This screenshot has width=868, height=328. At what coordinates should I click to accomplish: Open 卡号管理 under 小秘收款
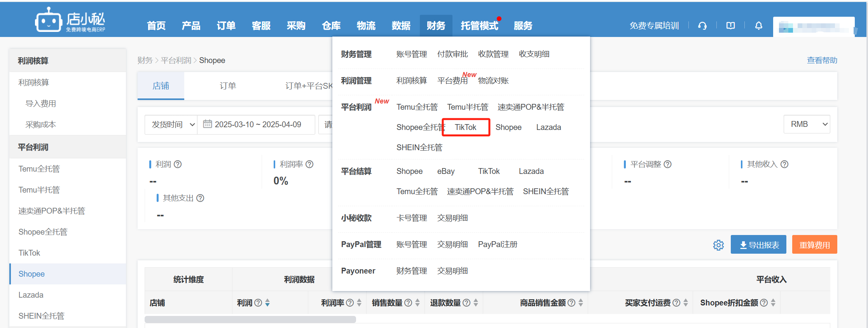click(x=412, y=218)
